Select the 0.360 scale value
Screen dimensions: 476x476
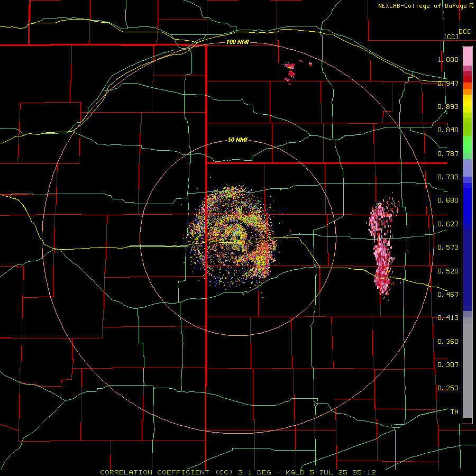[448, 342]
